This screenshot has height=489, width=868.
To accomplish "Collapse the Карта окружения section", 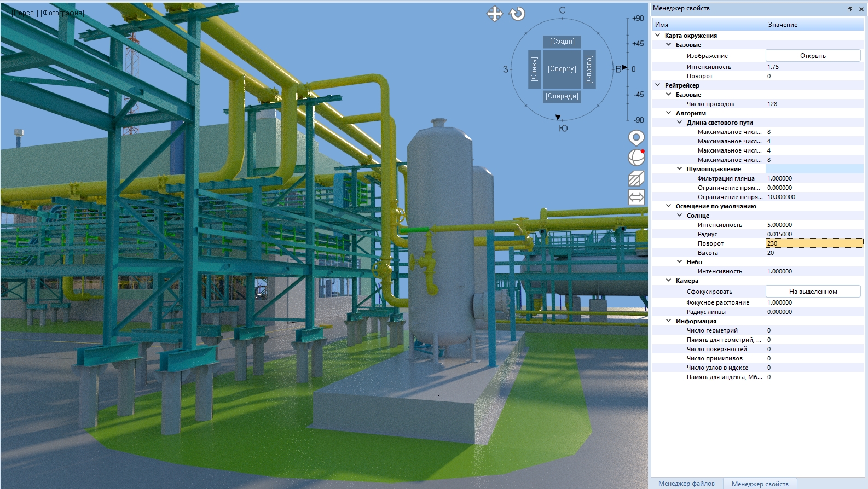I will click(658, 36).
